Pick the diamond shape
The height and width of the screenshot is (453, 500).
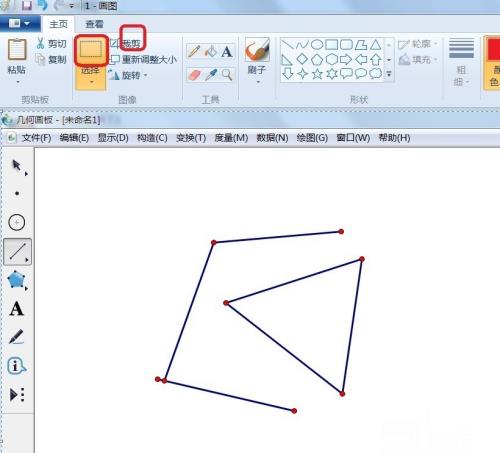click(302, 59)
